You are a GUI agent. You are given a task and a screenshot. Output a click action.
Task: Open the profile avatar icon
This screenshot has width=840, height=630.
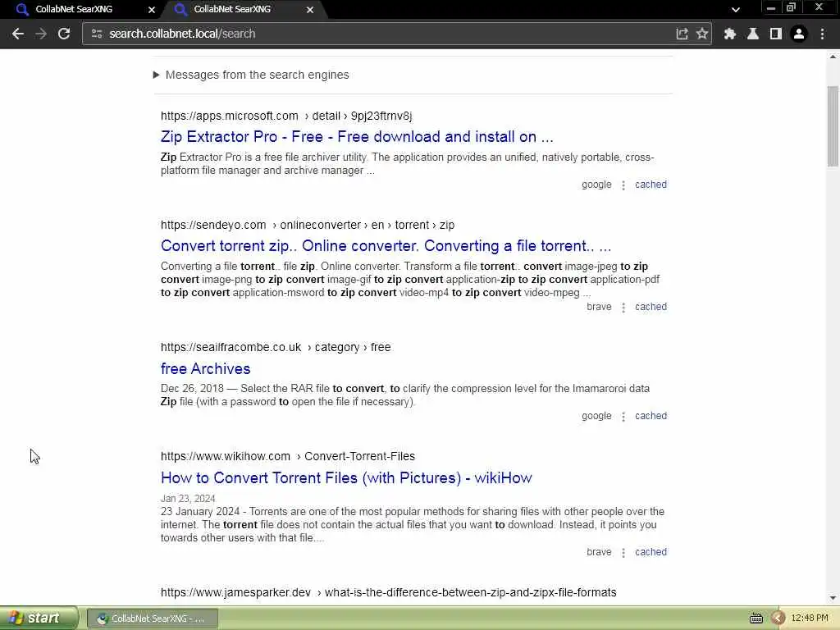click(799, 34)
